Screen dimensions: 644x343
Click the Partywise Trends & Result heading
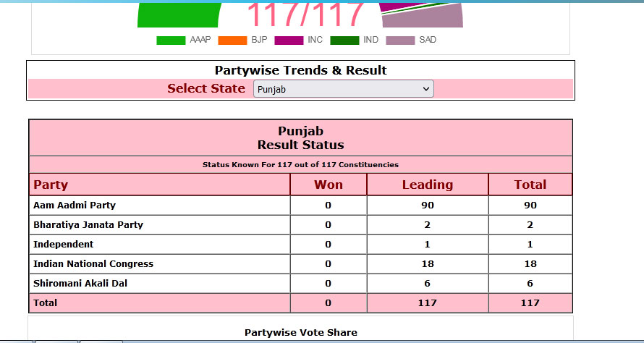tap(300, 70)
